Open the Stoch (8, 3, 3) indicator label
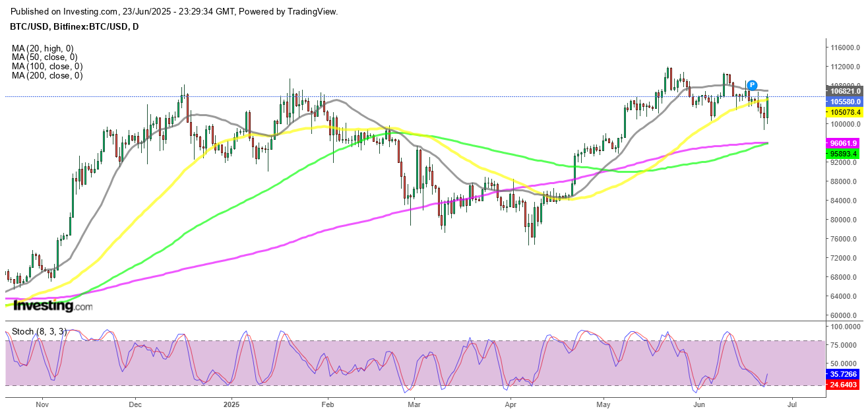868x413 pixels. [x=40, y=329]
